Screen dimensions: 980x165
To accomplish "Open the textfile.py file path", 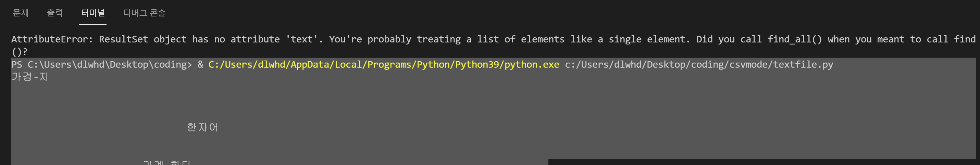I will (x=699, y=65).
